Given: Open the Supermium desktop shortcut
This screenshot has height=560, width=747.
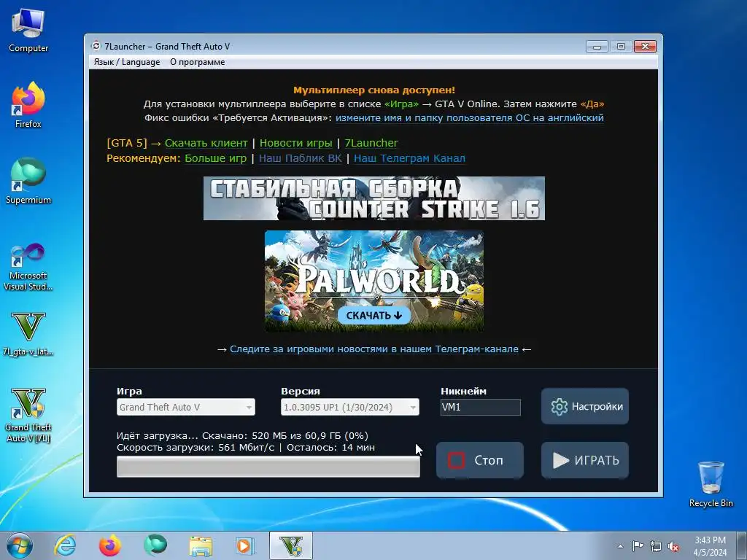Looking at the screenshot, I should (x=28, y=182).
